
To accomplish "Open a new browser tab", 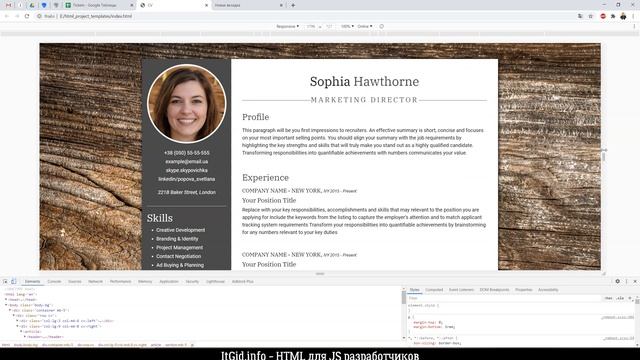I will click(x=293, y=5).
